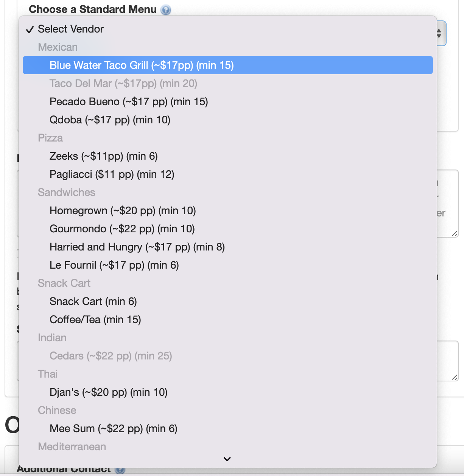Click the down chevron at bottom of list
The width and height of the screenshot is (464, 476).
click(227, 459)
